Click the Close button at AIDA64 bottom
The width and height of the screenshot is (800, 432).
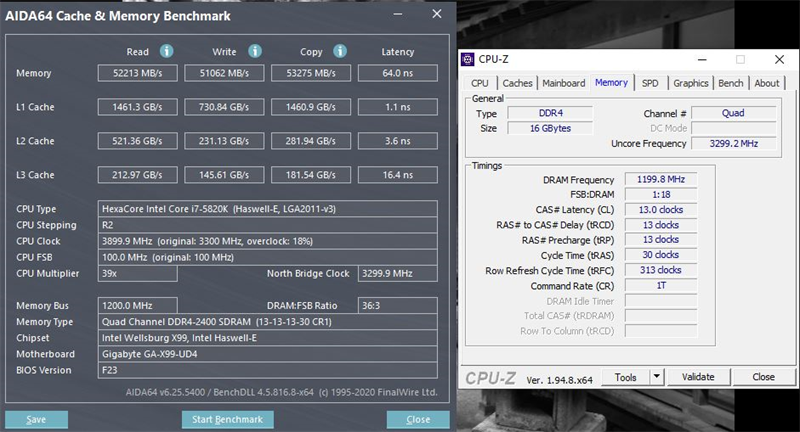click(x=418, y=419)
